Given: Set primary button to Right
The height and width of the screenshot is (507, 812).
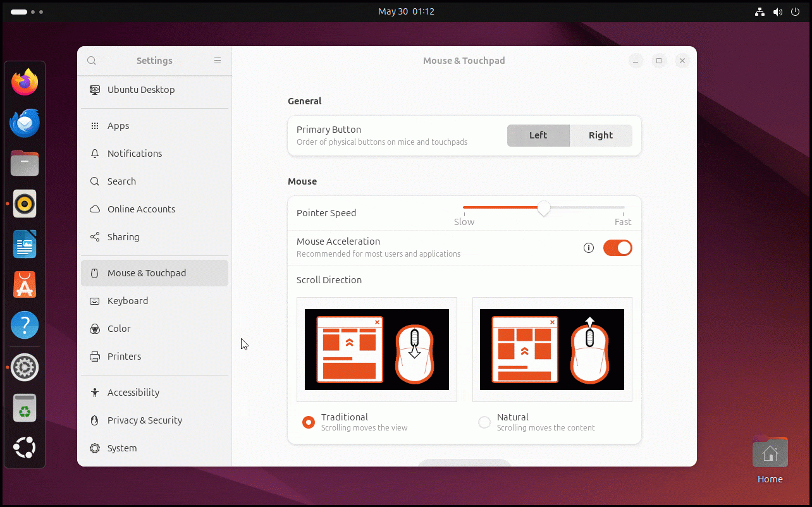Looking at the screenshot, I should pyautogui.click(x=600, y=135).
